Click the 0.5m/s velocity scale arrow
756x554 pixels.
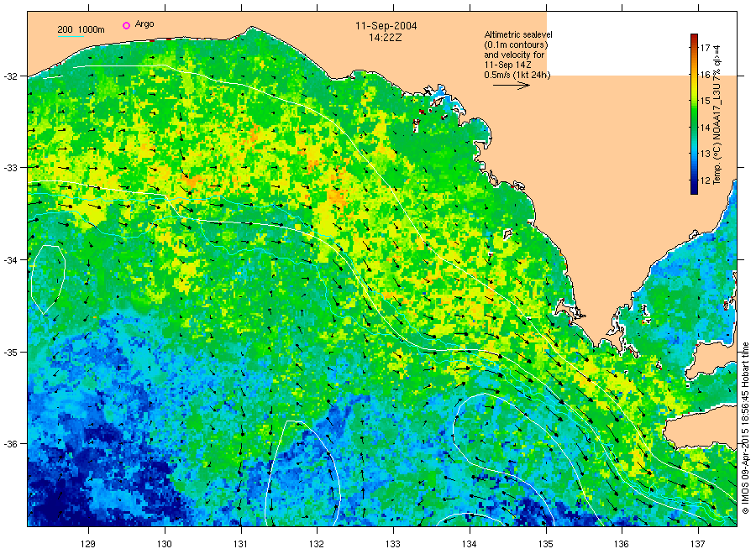tap(512, 86)
